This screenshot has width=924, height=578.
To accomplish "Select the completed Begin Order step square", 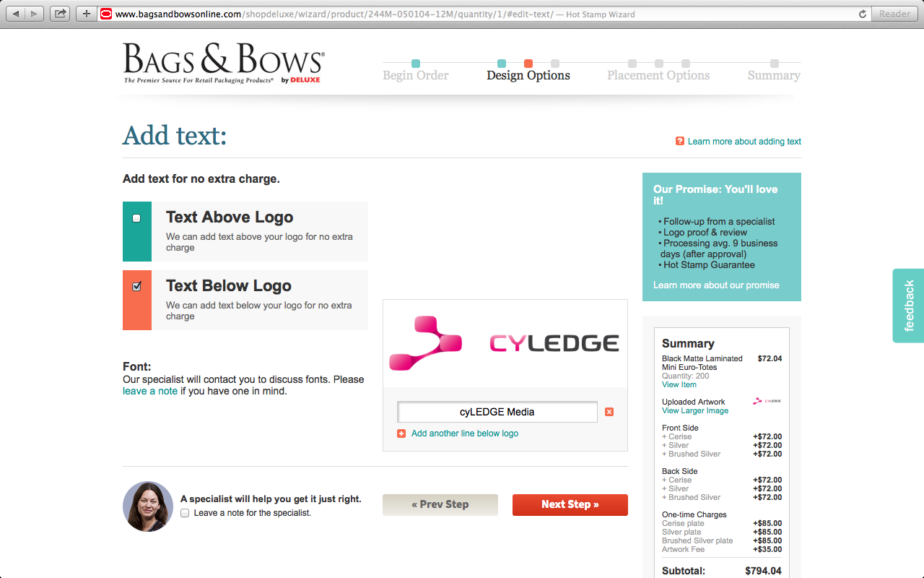I will pyautogui.click(x=416, y=63).
